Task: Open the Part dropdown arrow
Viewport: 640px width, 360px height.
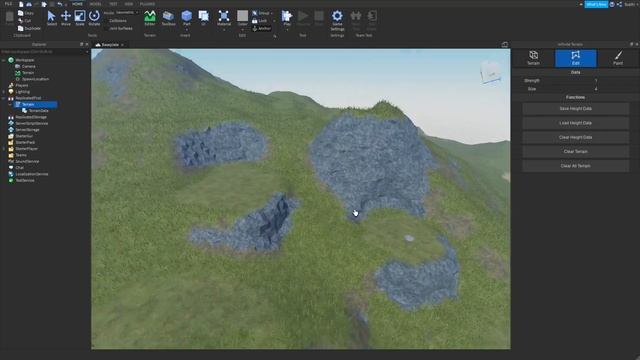Action: point(187,30)
